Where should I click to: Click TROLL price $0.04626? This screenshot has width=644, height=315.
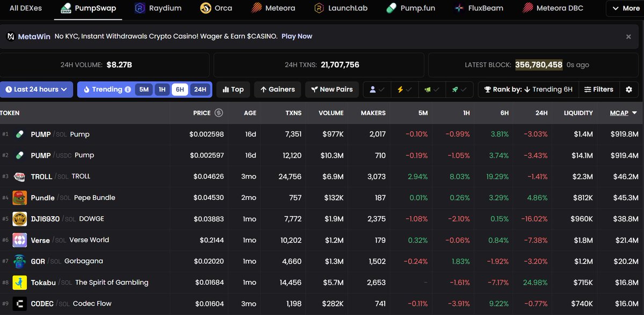pos(208,176)
